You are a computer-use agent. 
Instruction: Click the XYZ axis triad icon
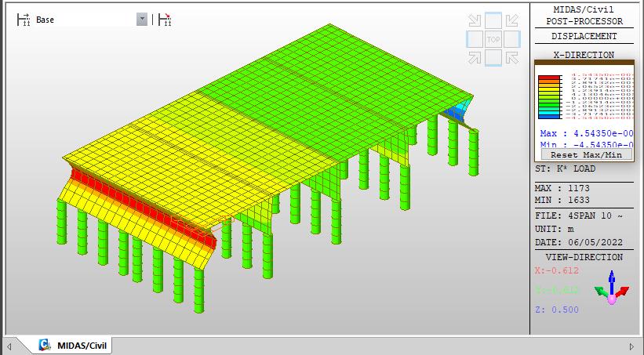coord(612,288)
